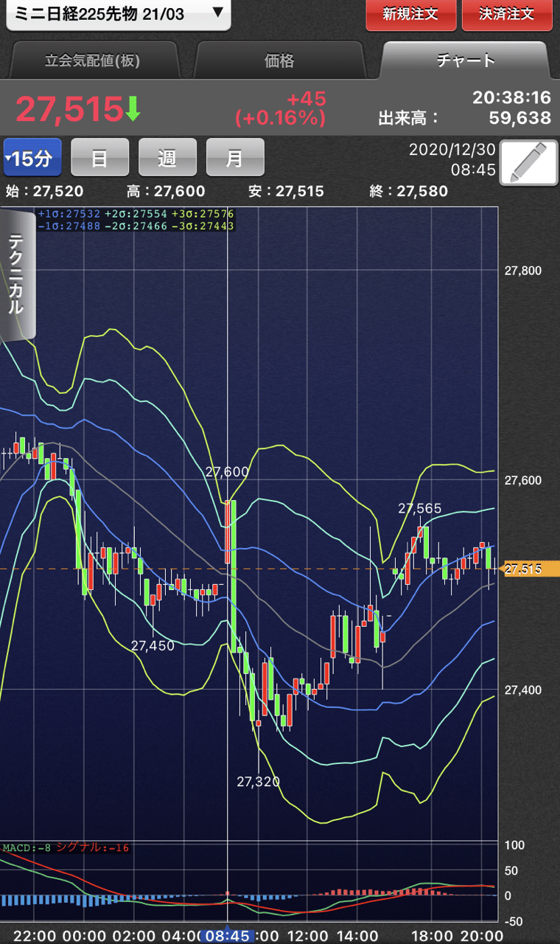Select the 日 daily chart button
The height and width of the screenshot is (944, 560).
coord(99,158)
